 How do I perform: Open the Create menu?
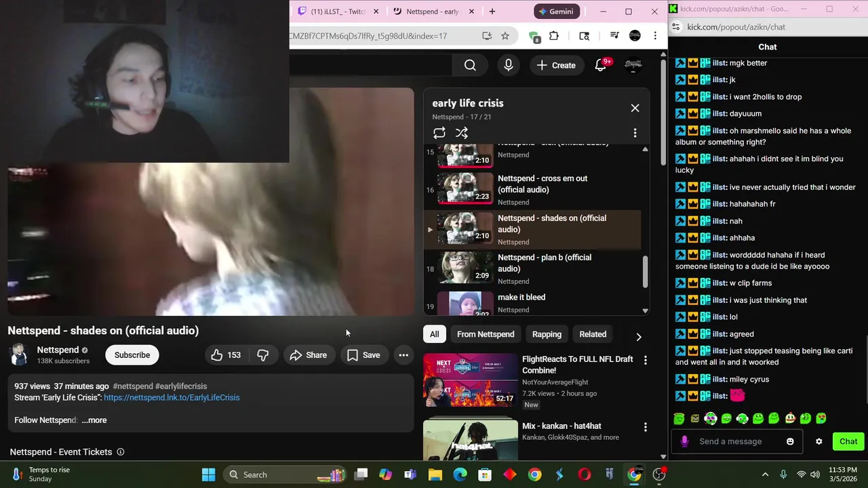point(556,65)
